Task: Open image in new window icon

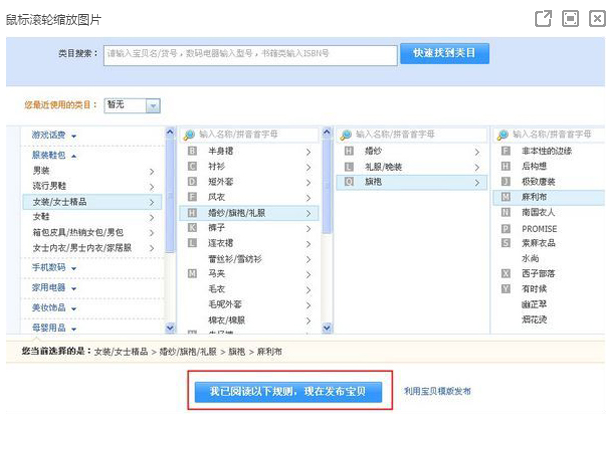Action: (543, 18)
